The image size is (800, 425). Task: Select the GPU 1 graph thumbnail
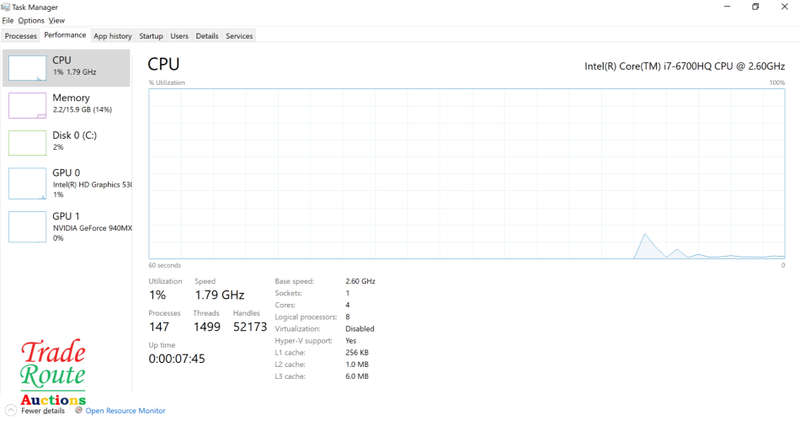[27, 227]
